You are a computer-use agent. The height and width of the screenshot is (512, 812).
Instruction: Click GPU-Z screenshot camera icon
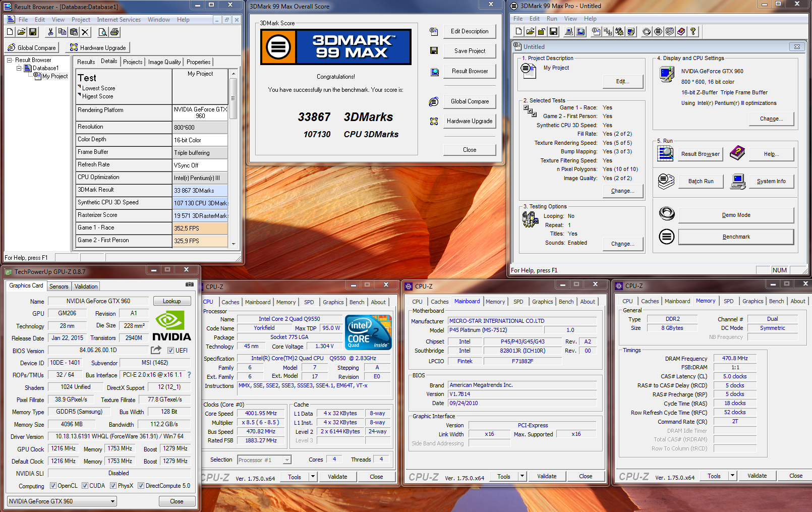(190, 285)
